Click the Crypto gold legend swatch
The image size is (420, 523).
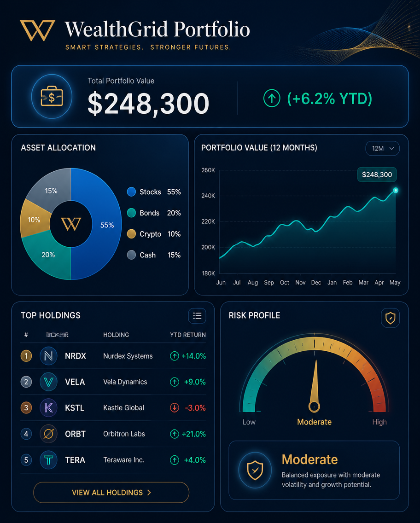point(131,234)
